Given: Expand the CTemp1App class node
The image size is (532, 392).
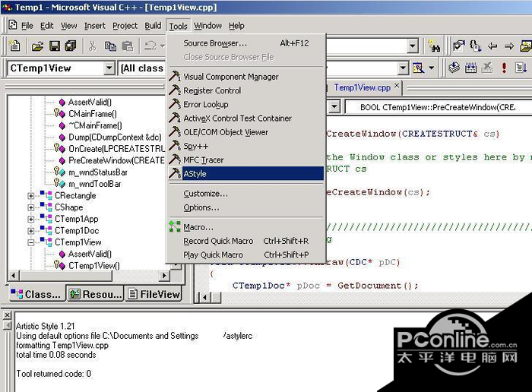Looking at the screenshot, I should click(x=31, y=220).
